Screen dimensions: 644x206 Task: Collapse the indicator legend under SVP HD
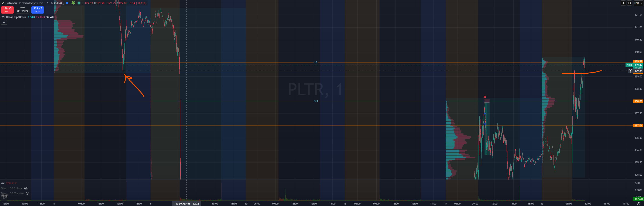coord(4,22)
